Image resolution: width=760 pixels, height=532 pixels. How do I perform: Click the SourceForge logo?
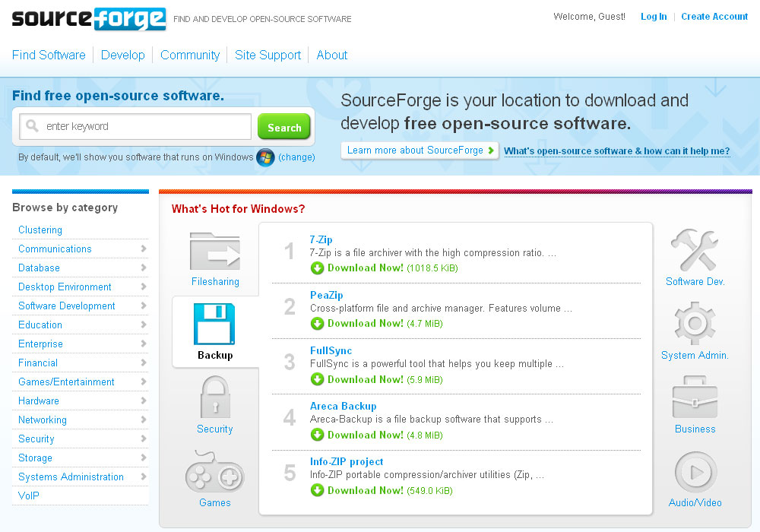pos(89,18)
